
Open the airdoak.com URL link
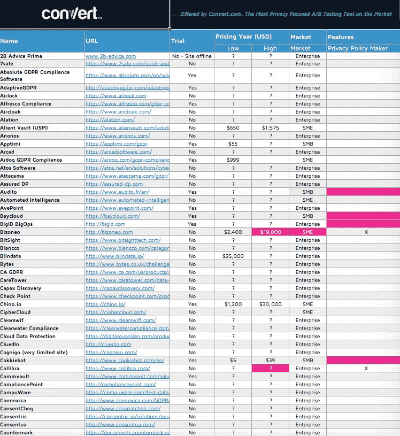118,112
